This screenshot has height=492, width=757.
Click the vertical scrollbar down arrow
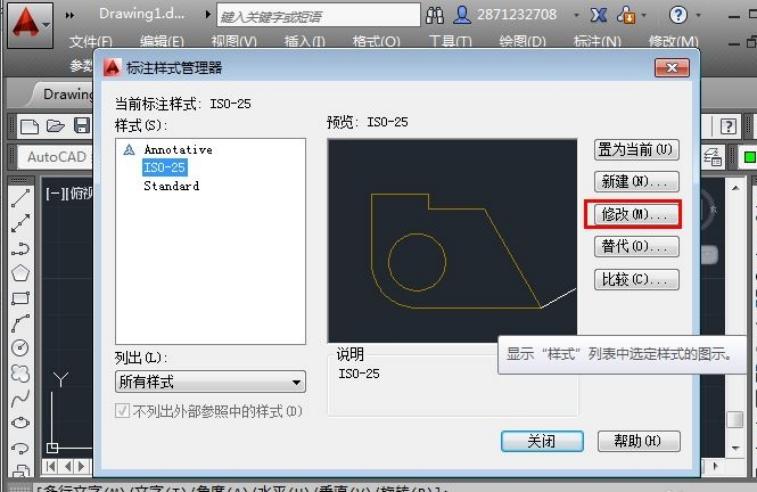(x=735, y=448)
